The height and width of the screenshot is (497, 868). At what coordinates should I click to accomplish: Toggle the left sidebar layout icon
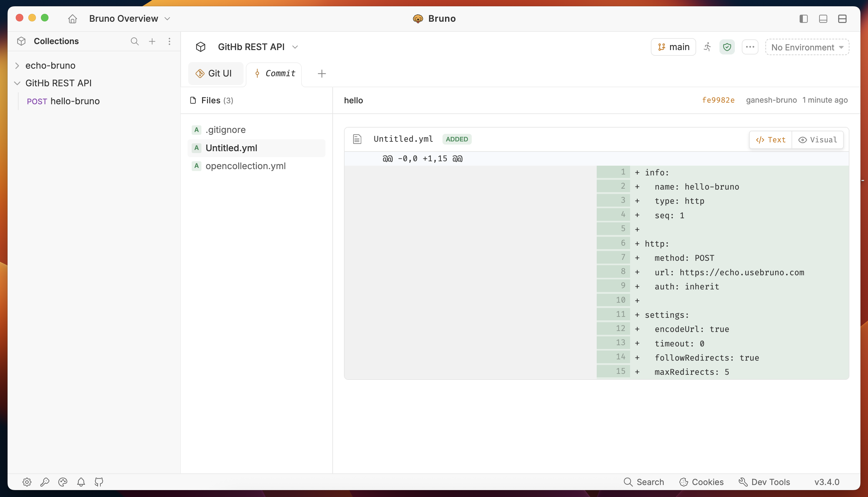coord(803,19)
